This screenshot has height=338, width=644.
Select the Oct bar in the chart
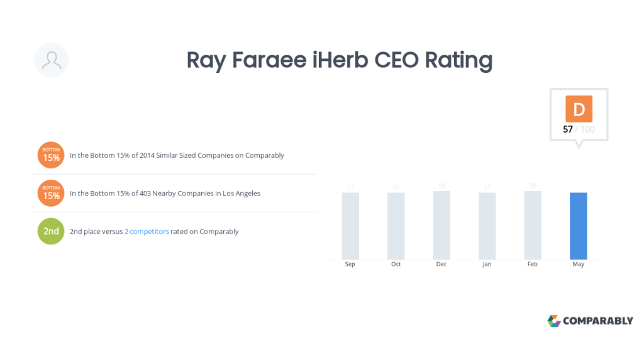pyautogui.click(x=396, y=226)
